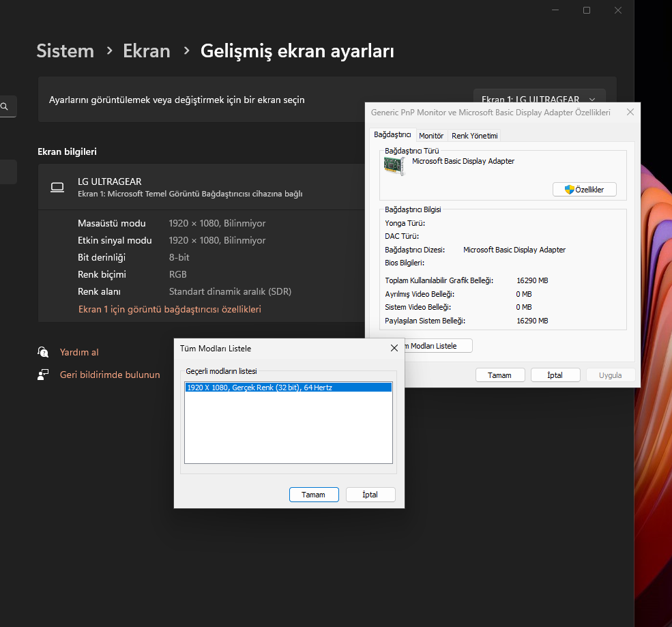Image resolution: width=672 pixels, height=627 pixels.
Task: Open the Ekran 1: LG ULTRAGEAR dropdown
Action: 539,97
